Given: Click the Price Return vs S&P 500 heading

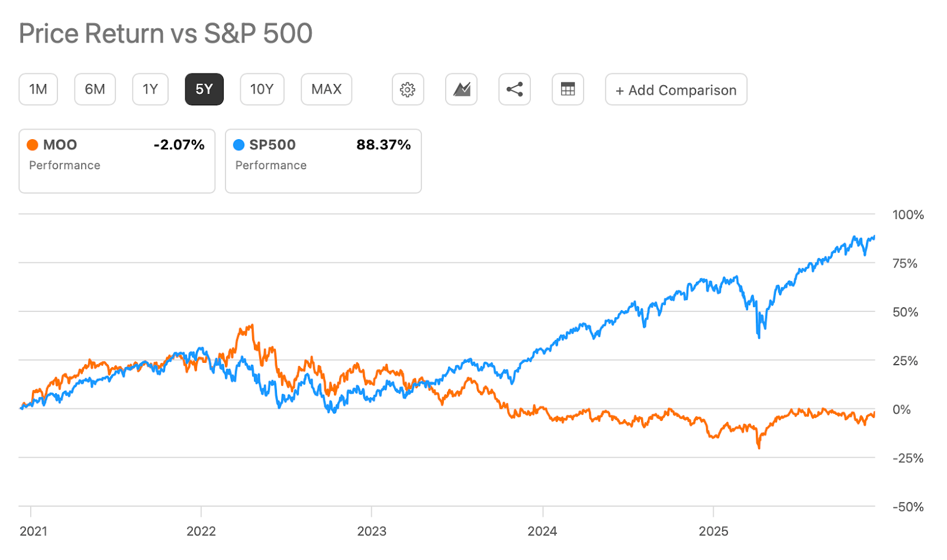Looking at the screenshot, I should (x=166, y=34).
